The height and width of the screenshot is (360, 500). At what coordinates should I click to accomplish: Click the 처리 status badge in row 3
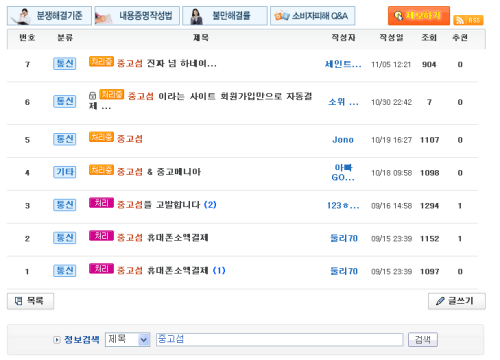point(101,203)
